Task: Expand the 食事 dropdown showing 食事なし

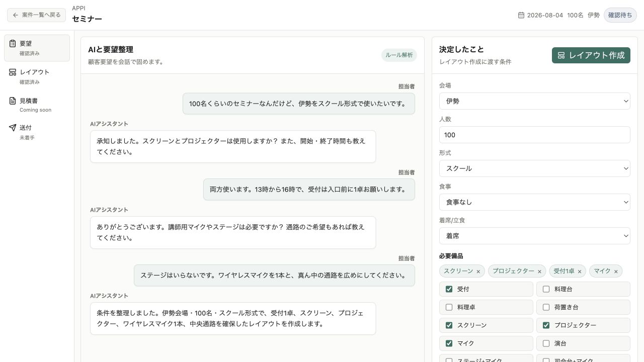Action: 534,202
